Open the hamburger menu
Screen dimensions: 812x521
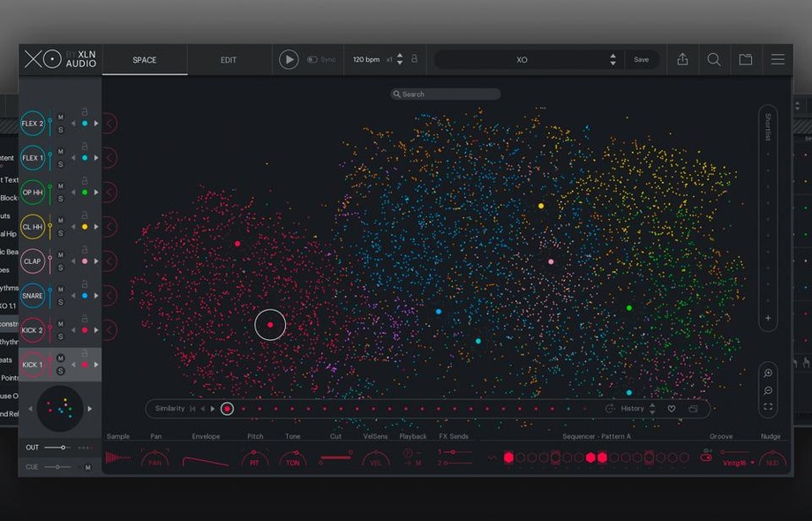[x=778, y=60]
